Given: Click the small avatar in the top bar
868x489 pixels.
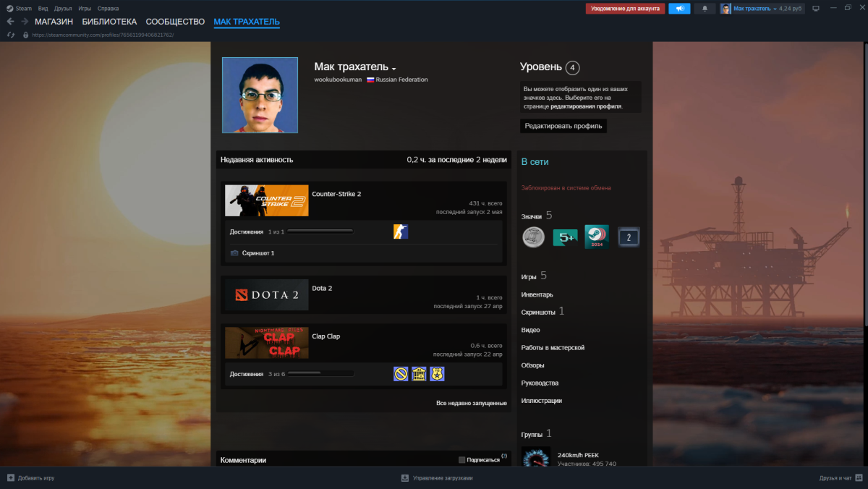Looking at the screenshot, I should [726, 9].
